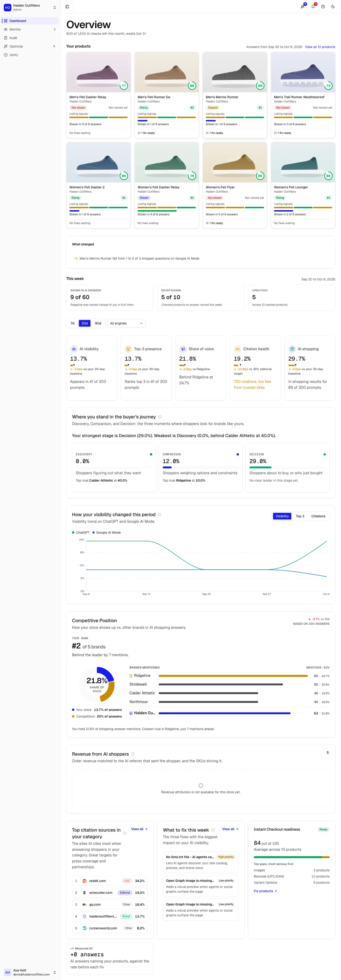Open the gq.com citation row
Screen dimensions: 341x980
coord(110,904)
